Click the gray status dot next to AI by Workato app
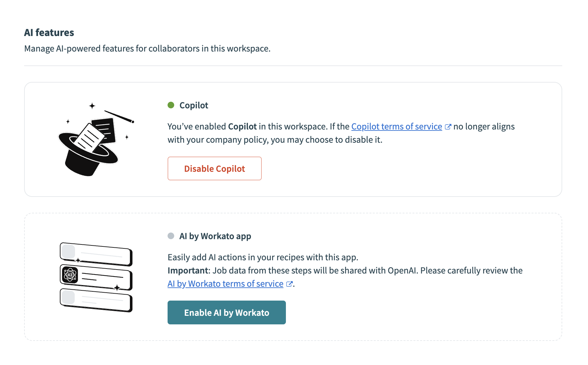Screen dimensions: 588x365 [x=171, y=236]
